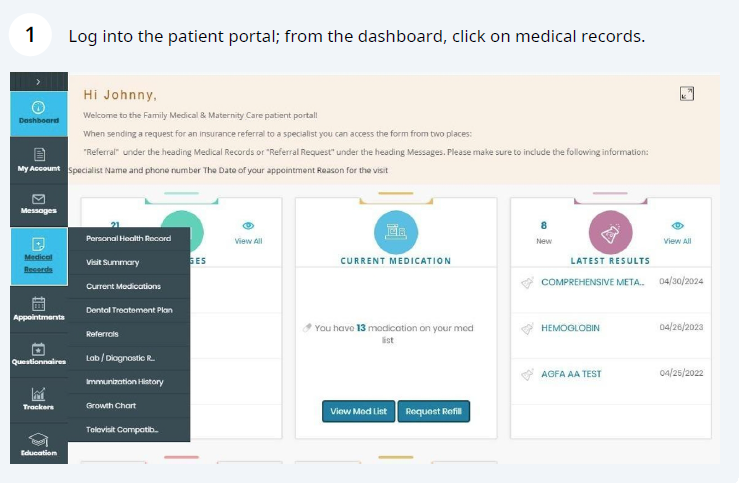Expand the sidebar with top chevron
Screen dimensions: 739x483
[38, 80]
